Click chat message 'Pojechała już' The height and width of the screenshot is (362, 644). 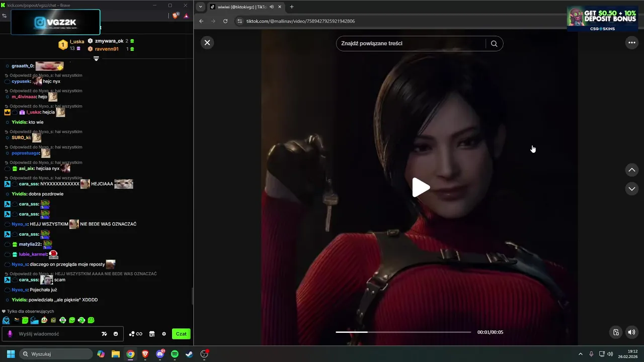43,290
